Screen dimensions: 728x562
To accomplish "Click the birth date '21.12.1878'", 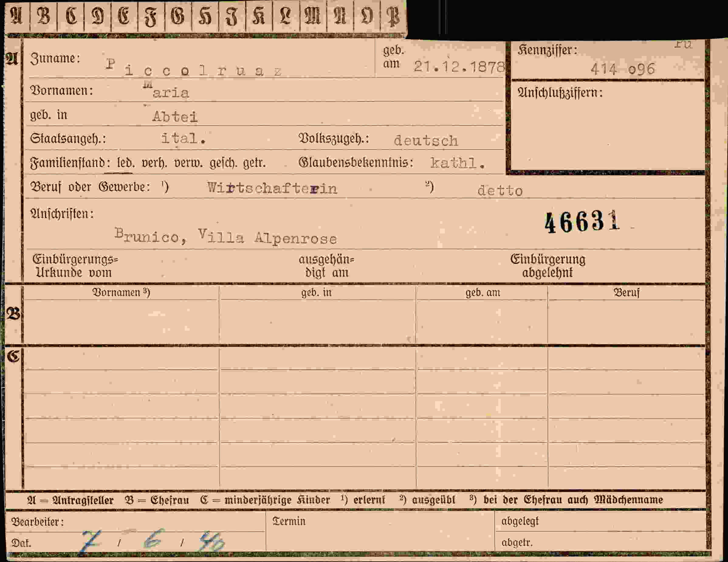I will (x=459, y=67).
